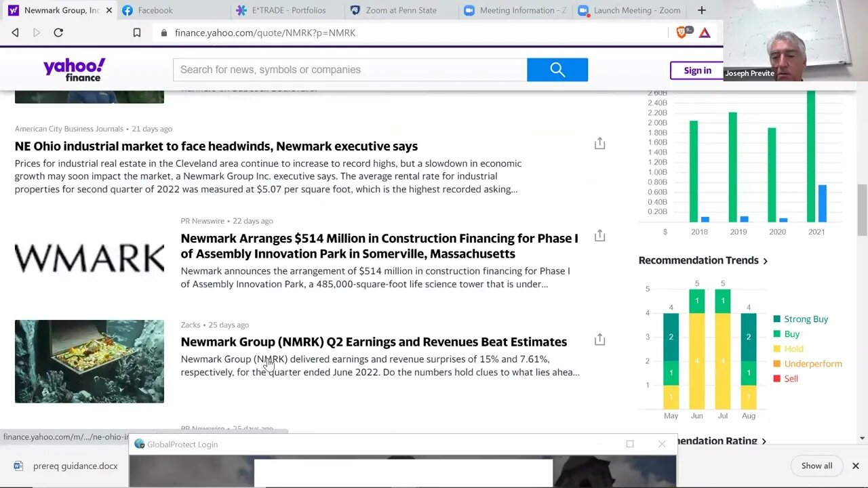The height and width of the screenshot is (488, 868).
Task: Close the Newmark Group tab
Action: coord(108,10)
